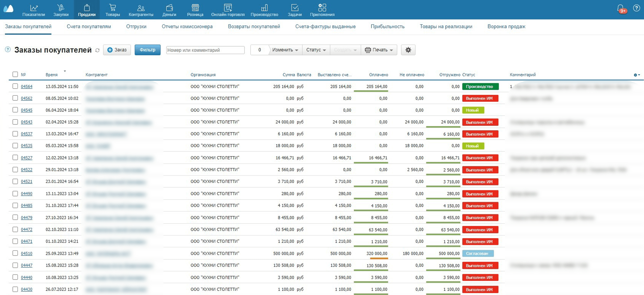Open order link 04522
The height and width of the screenshot is (295, 644).
point(27,170)
